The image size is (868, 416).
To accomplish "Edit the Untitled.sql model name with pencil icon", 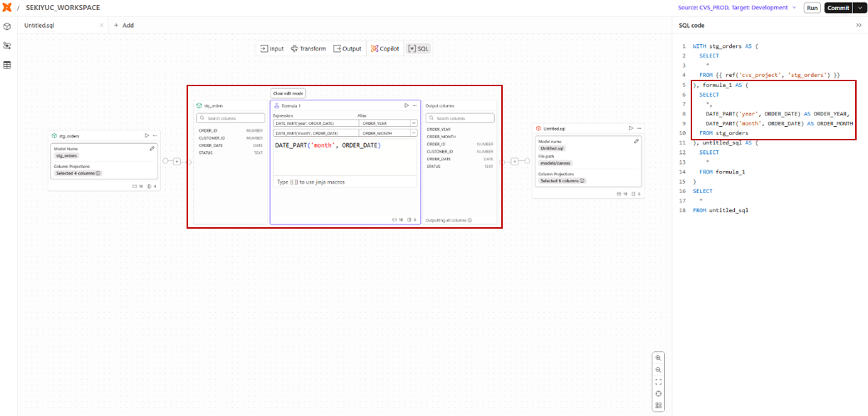I will pos(637,141).
